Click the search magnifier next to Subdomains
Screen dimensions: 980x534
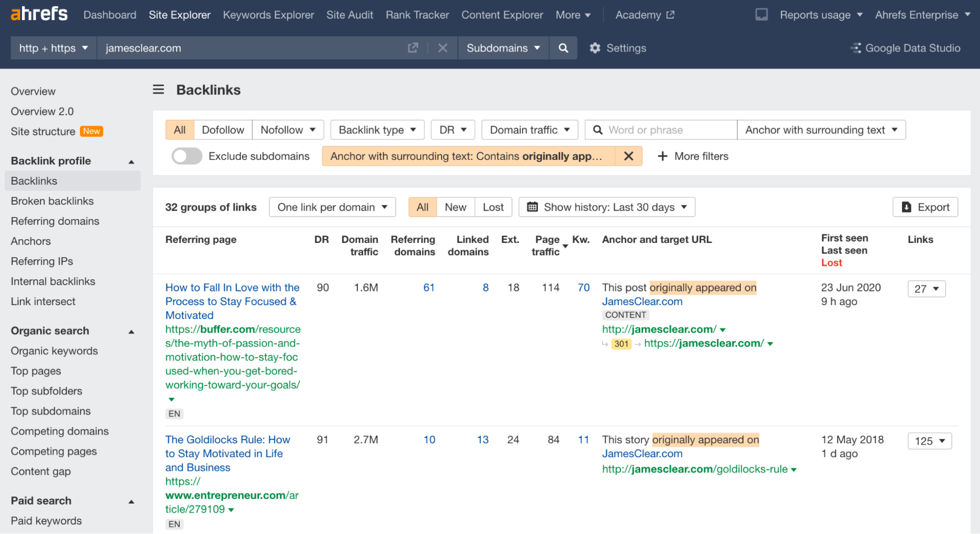coord(563,48)
